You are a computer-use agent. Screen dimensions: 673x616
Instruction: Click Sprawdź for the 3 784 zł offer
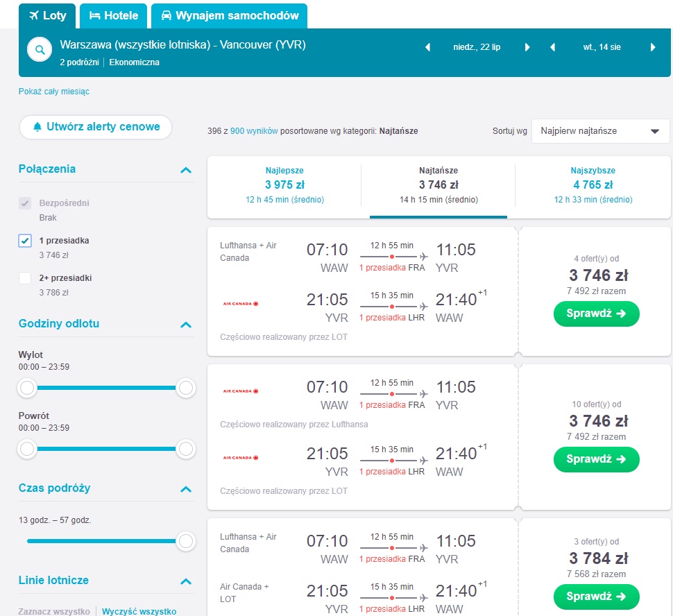click(596, 597)
